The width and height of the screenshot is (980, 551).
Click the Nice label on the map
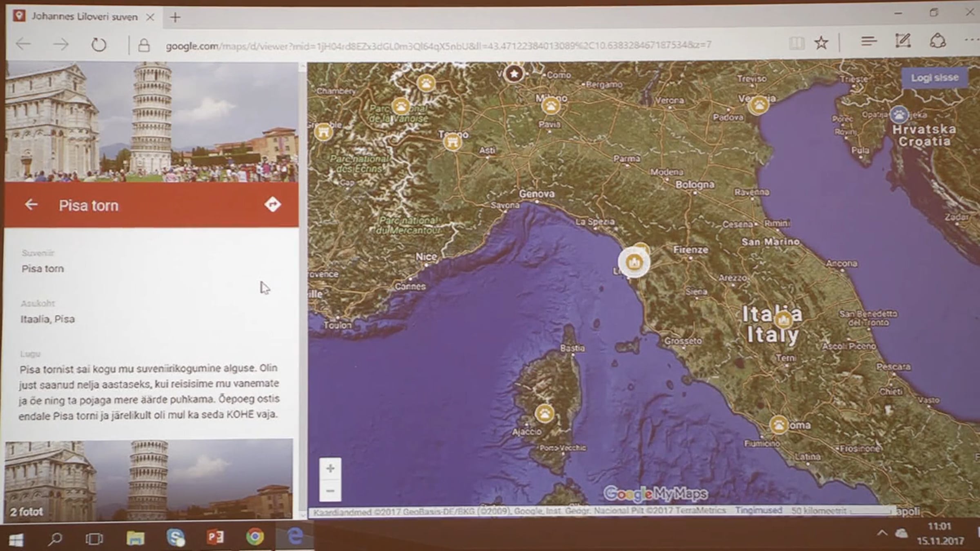(x=426, y=257)
